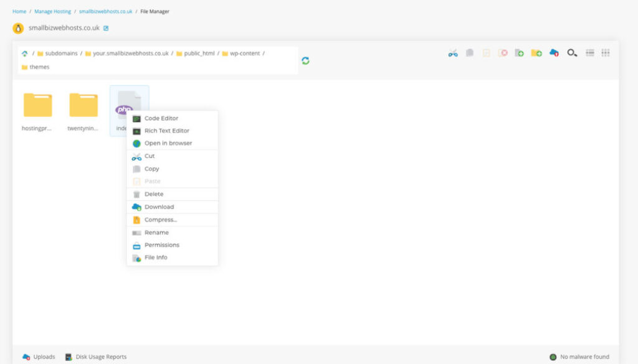The image size is (638, 364).
Task: Create a new folder with toolbar icon
Action: (x=536, y=53)
